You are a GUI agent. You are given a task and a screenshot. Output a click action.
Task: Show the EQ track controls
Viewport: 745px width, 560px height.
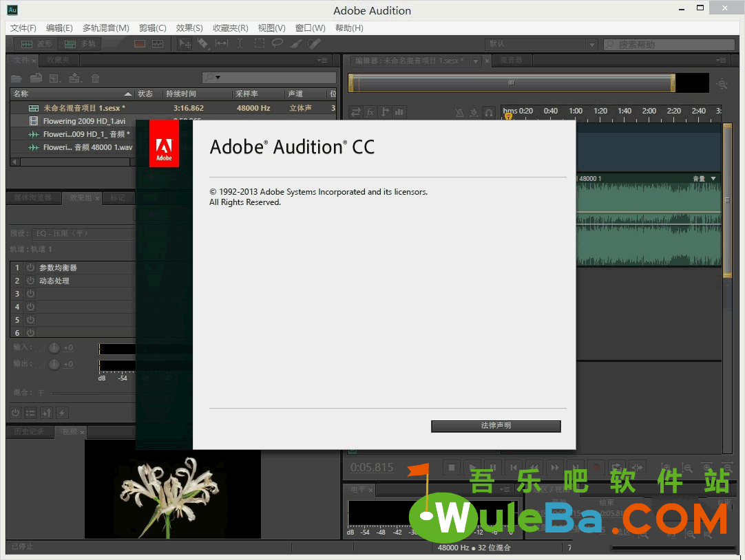399,112
